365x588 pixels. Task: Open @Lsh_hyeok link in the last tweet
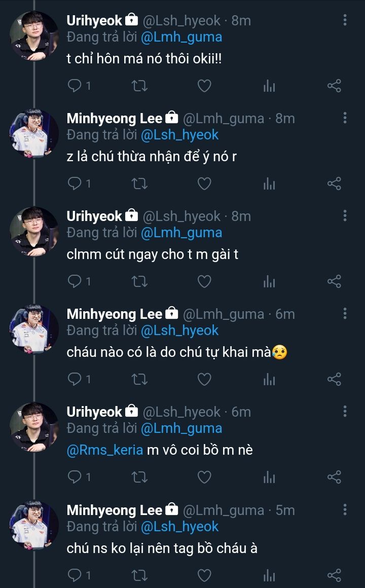pyautogui.click(x=179, y=526)
